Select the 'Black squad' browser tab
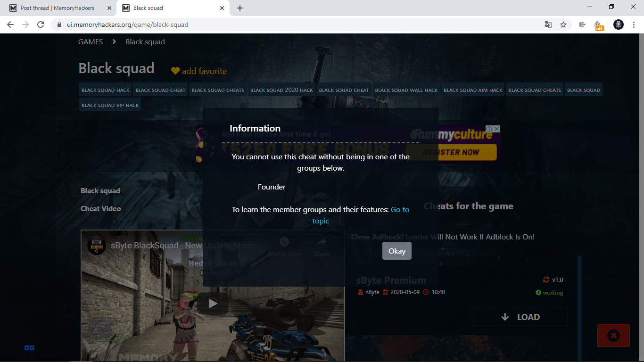Viewport: 644px width, 362px height. pyautogui.click(x=172, y=8)
